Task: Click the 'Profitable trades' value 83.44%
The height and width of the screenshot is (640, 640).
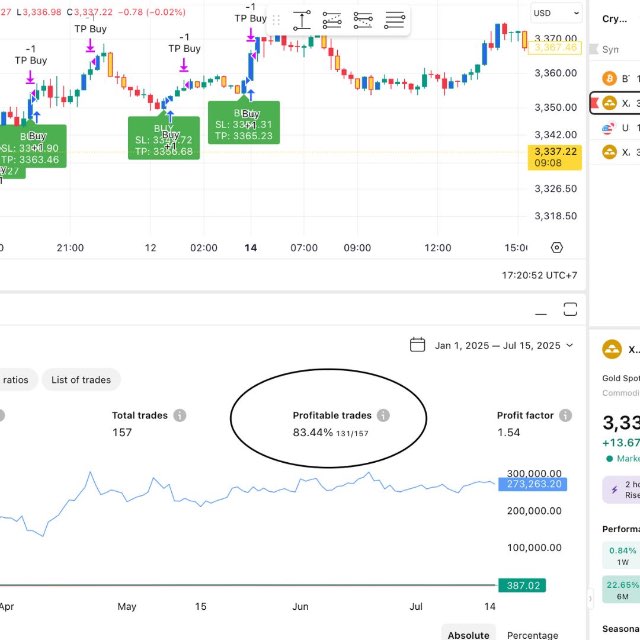Action: (313, 432)
